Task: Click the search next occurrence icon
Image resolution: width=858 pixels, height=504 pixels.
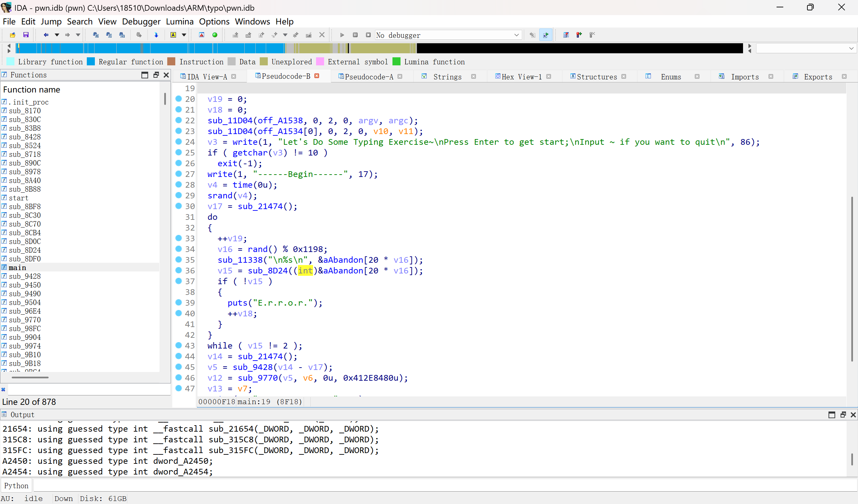Action: (139, 35)
